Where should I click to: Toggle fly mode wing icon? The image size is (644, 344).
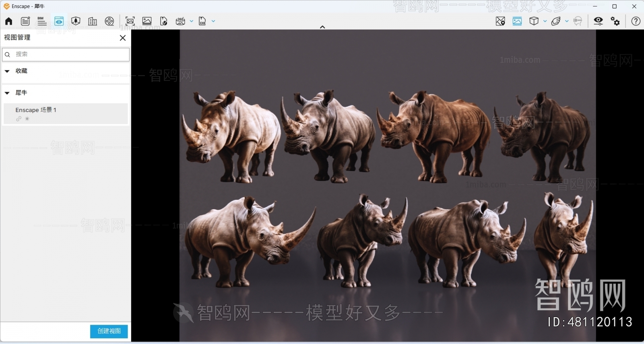556,21
